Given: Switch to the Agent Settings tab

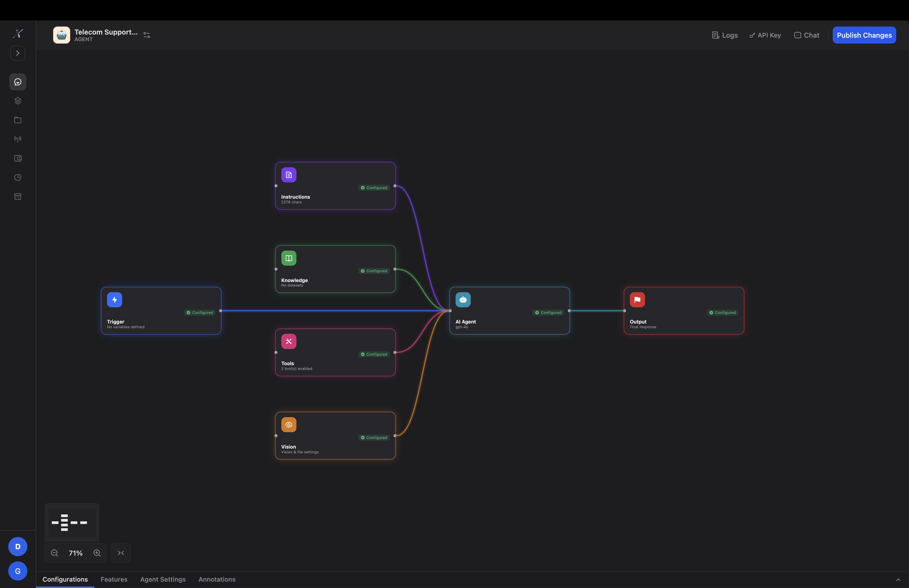Looking at the screenshot, I should coord(163,579).
